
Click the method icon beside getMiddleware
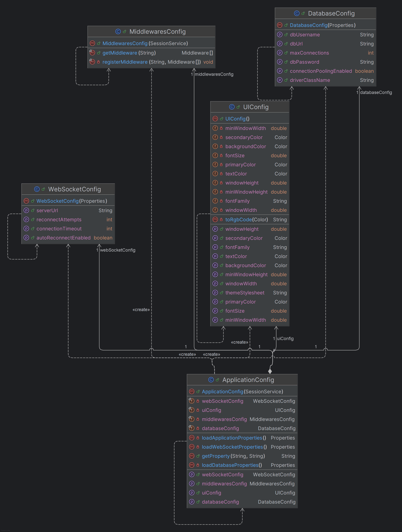click(92, 53)
